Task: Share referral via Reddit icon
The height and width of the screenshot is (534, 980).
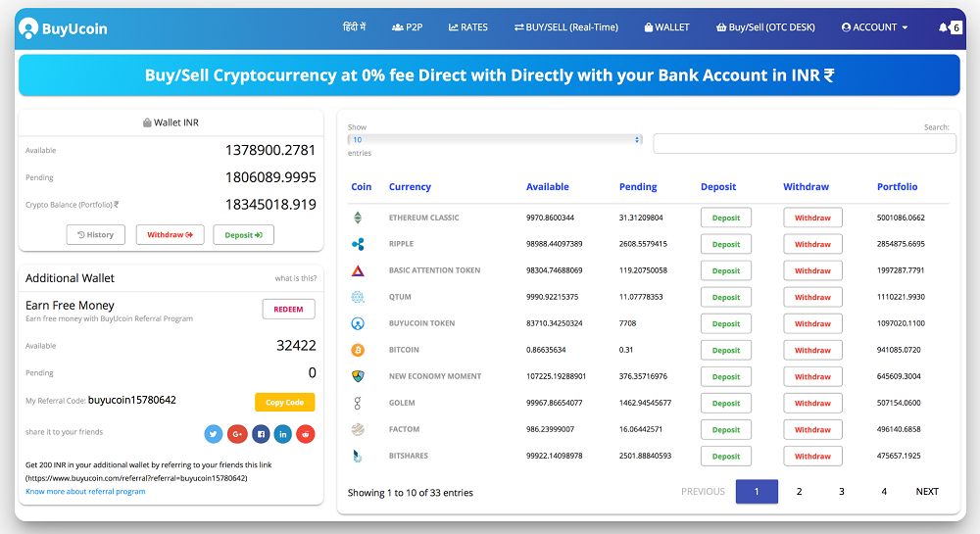Action: (306, 433)
